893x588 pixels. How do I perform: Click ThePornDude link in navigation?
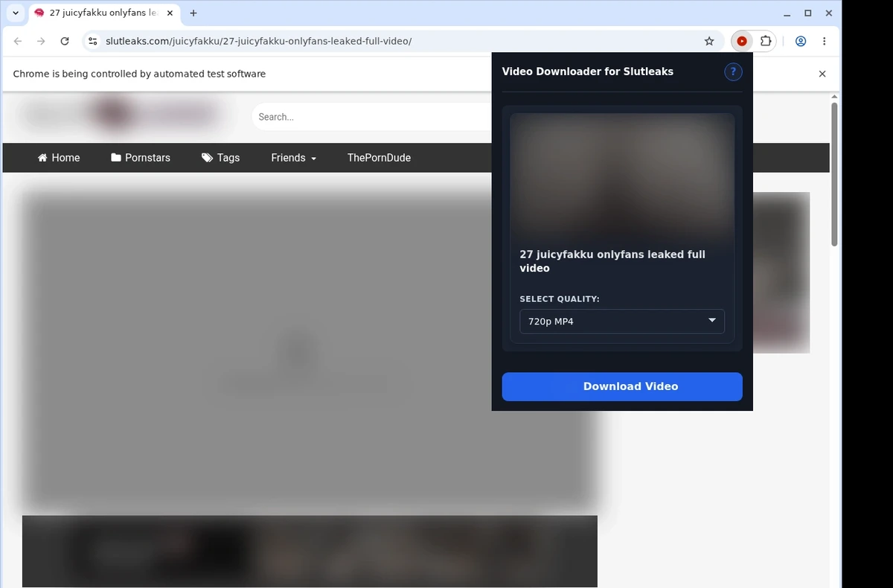(x=379, y=158)
